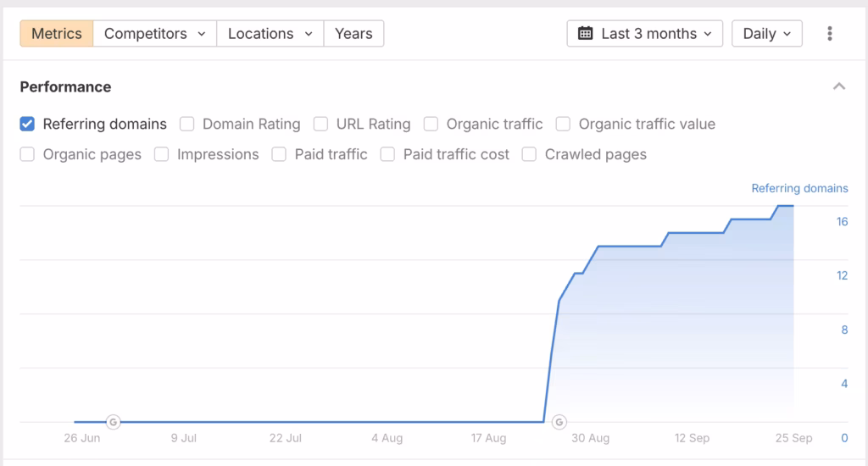The height and width of the screenshot is (466, 868).
Task: Select the Years tab
Action: pos(353,34)
